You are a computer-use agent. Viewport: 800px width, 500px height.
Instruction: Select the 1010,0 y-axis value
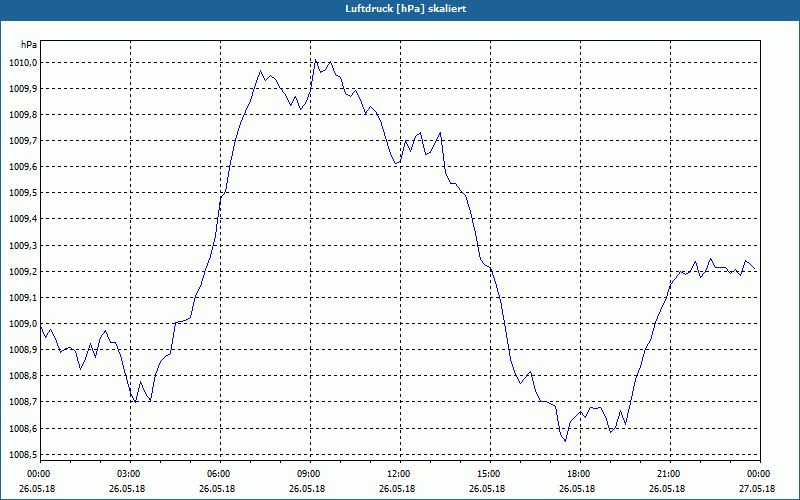(x=23, y=63)
